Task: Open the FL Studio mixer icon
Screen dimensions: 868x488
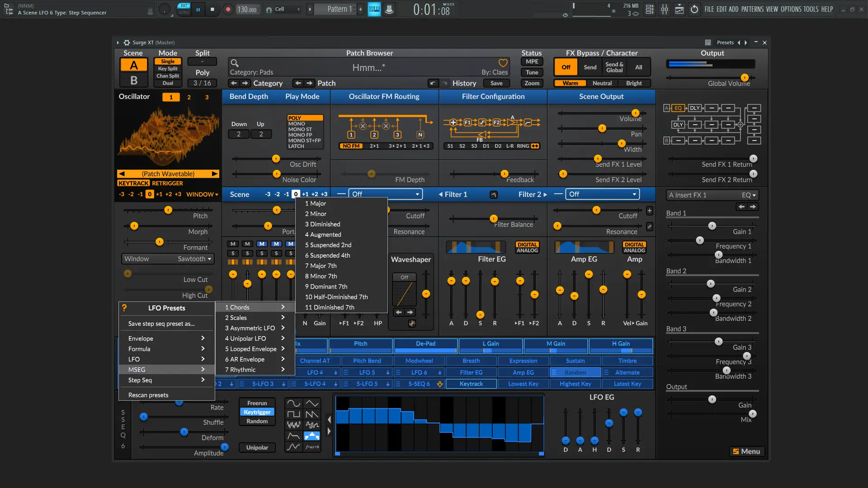Action: 665,9
